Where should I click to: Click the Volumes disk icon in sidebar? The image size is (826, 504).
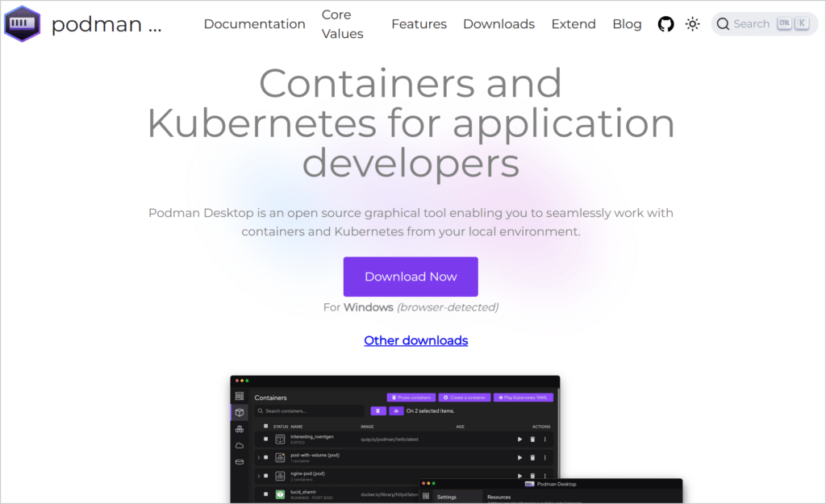[240, 462]
